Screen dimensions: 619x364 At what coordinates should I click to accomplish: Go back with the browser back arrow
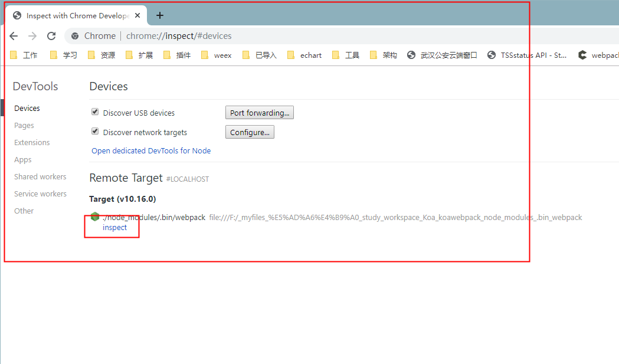pyautogui.click(x=14, y=36)
